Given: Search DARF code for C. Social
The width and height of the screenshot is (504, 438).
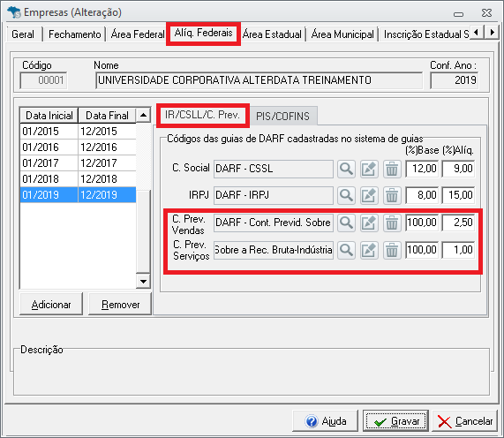Looking at the screenshot, I should (x=346, y=169).
